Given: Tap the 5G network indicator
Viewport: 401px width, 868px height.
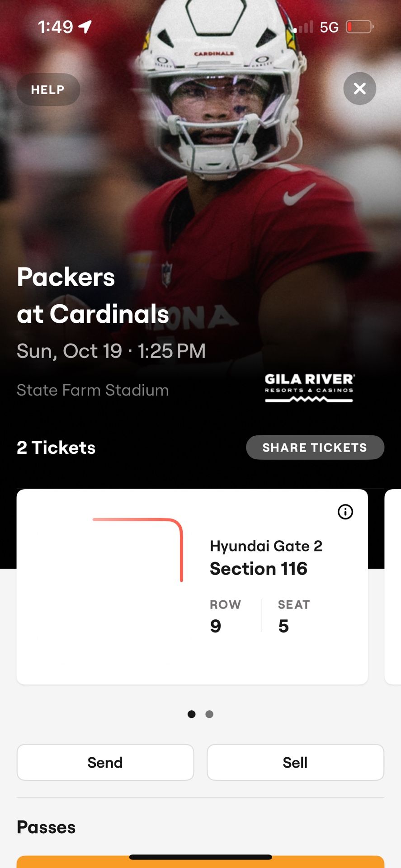Looking at the screenshot, I should point(330,27).
